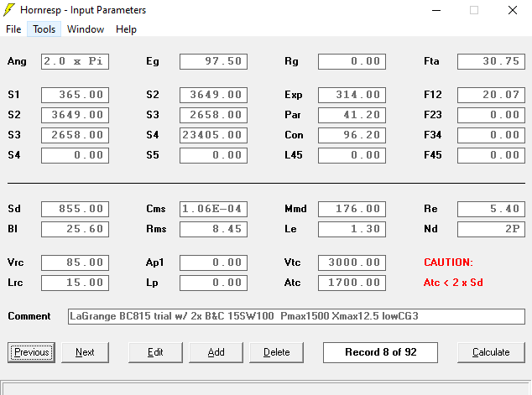Click the red CAUTION: warning text
Screen dimensions: 532x395
pos(448,262)
